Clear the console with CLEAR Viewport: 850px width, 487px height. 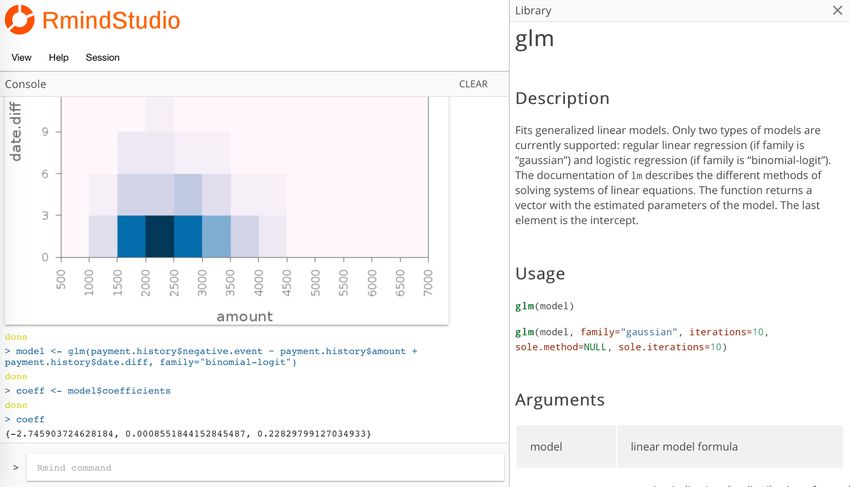[473, 84]
